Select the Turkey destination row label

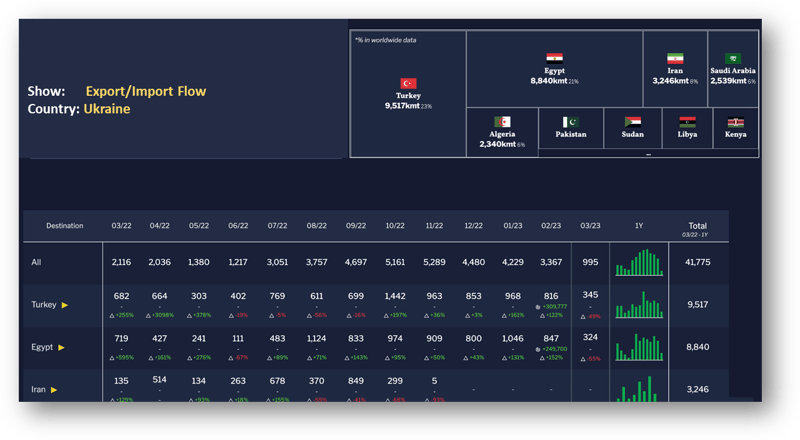tap(44, 305)
